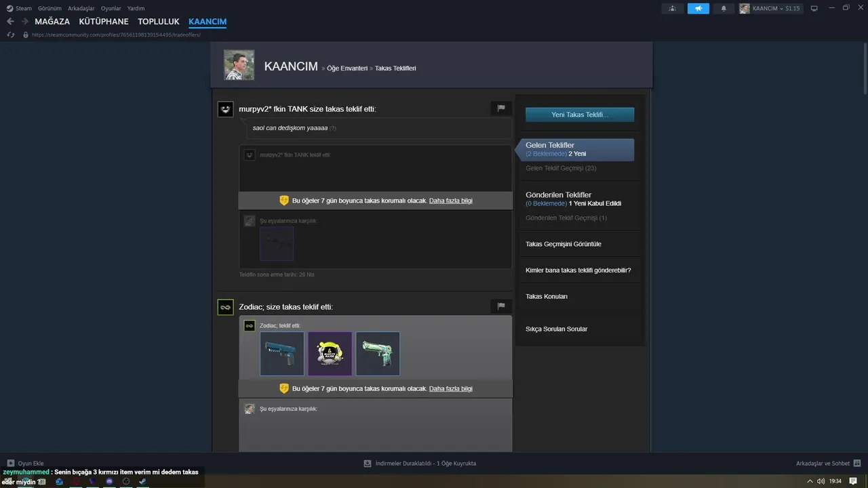This screenshot has height=488, width=868.
Task: Open the Görünüm menu
Action: [50, 9]
